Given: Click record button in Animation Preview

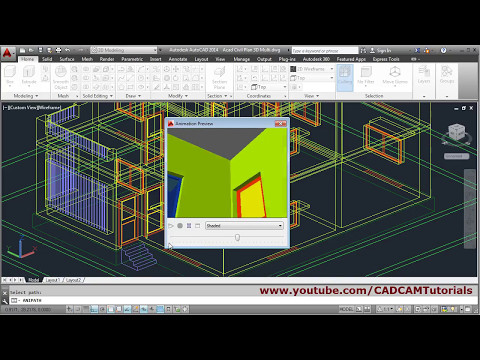Looking at the screenshot, I should point(180,226).
